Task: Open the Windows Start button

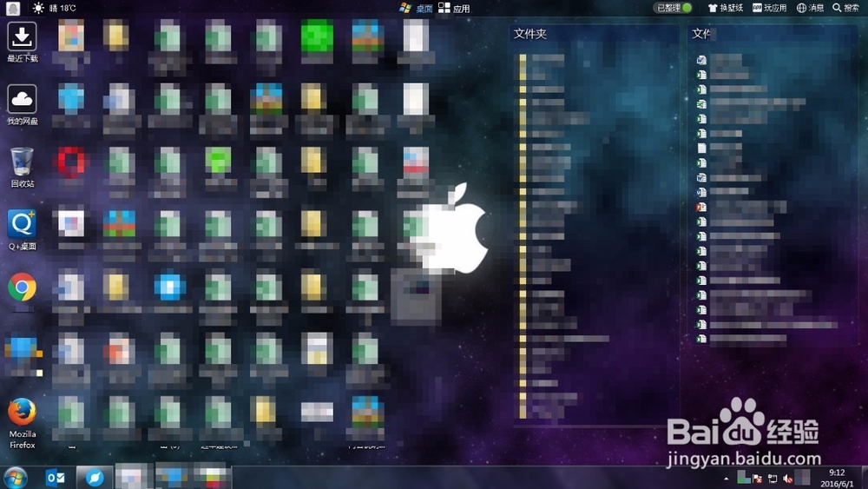Action: pos(15,477)
